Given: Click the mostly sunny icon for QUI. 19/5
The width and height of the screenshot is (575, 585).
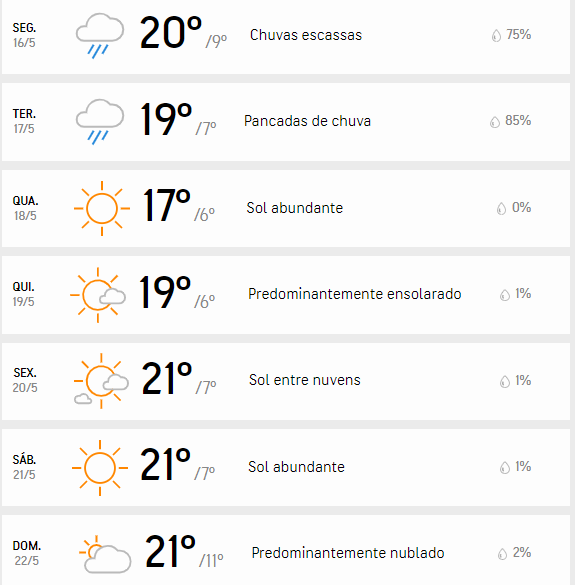Looking at the screenshot, I should (x=98, y=295).
